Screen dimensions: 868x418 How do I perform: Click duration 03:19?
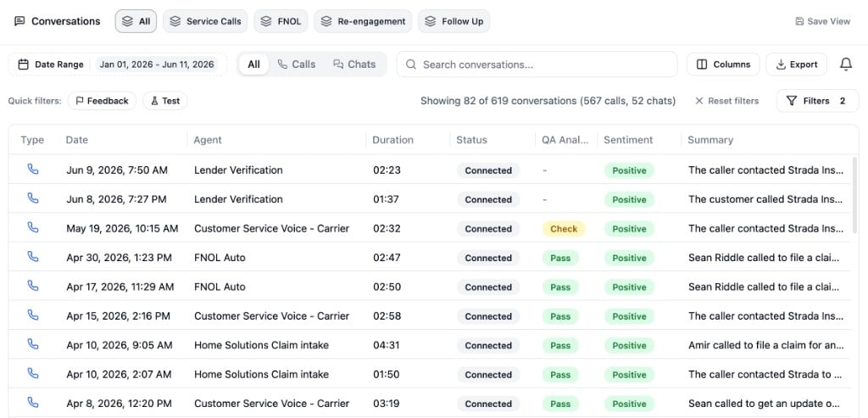[387, 404]
